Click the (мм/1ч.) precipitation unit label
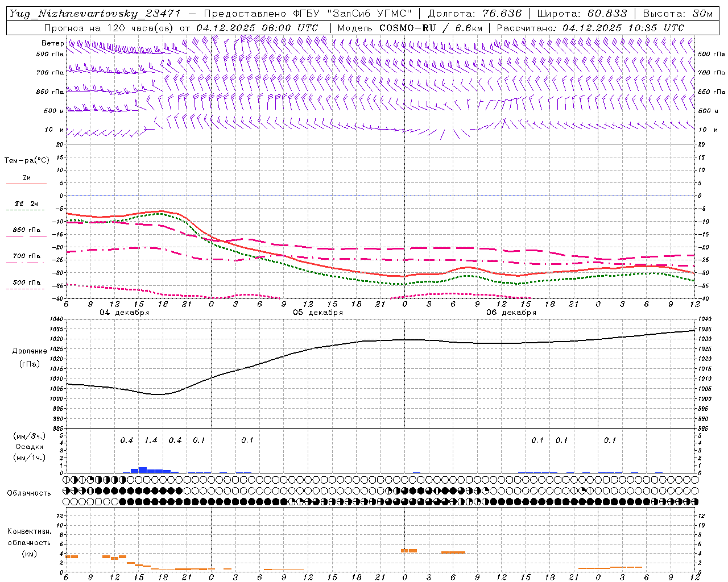Screen dimensions: 728x582 pos(28,458)
